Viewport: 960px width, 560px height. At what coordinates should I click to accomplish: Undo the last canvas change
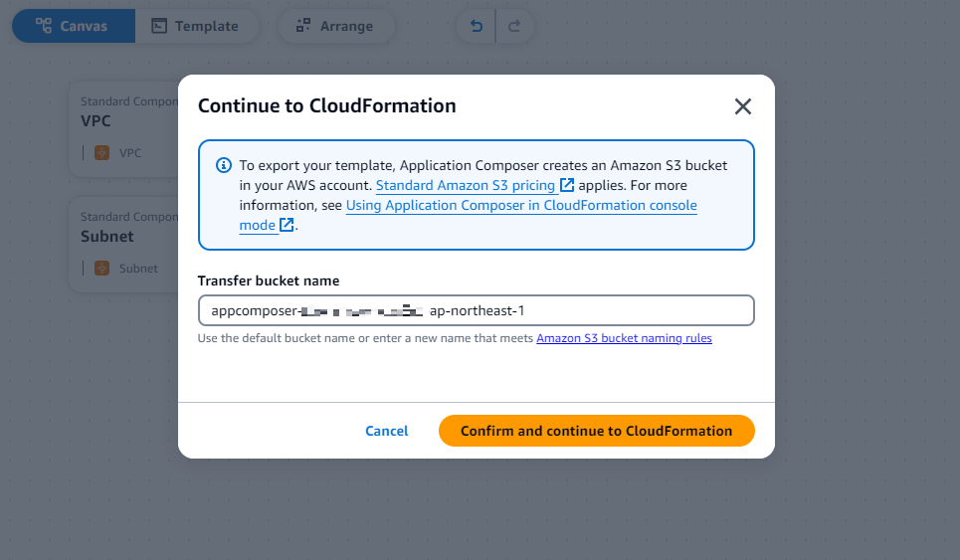pos(476,26)
